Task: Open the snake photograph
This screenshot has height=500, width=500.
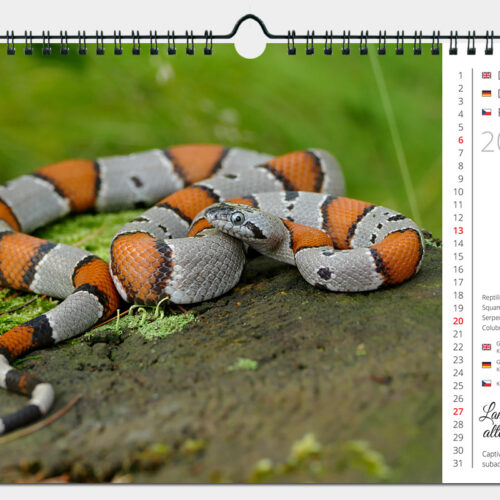Action: (x=221, y=263)
